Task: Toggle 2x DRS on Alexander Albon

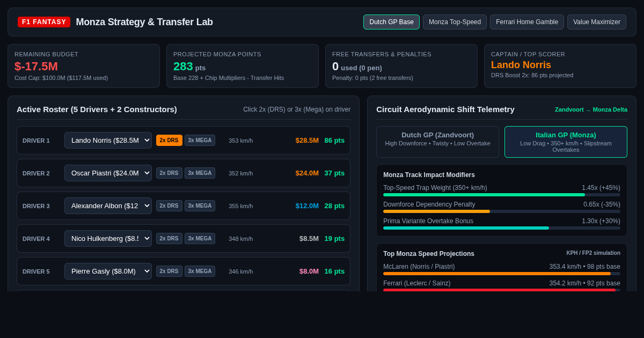Action: (x=169, y=205)
